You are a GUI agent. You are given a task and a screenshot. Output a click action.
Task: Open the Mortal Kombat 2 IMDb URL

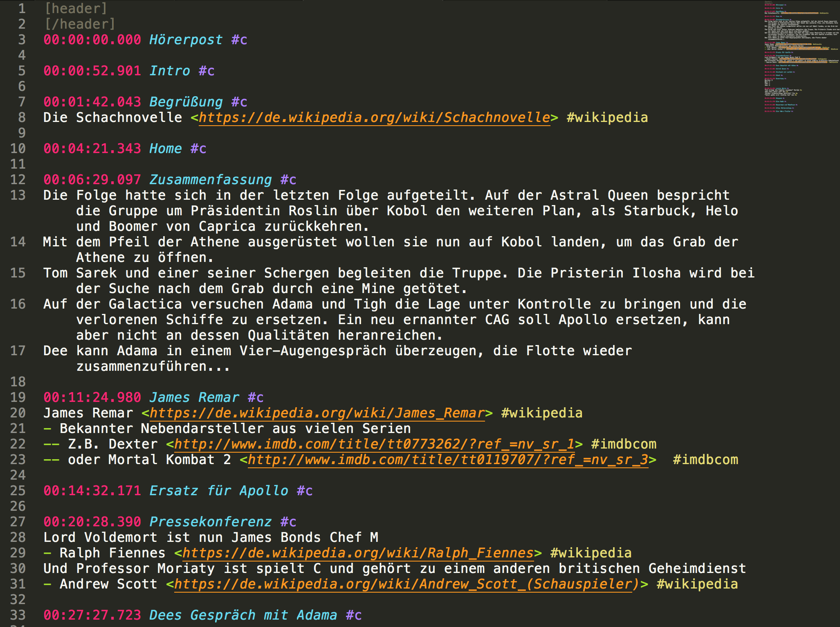[448, 460]
